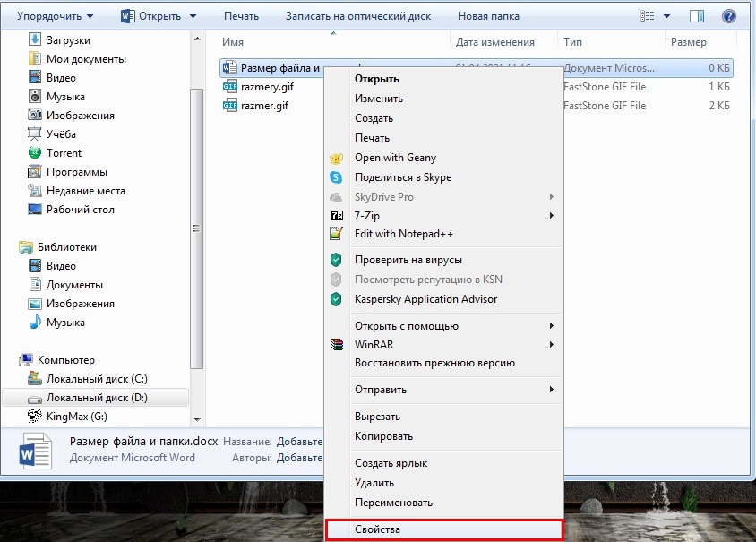Click the Kaspersky shield next to virus check

click(337, 260)
